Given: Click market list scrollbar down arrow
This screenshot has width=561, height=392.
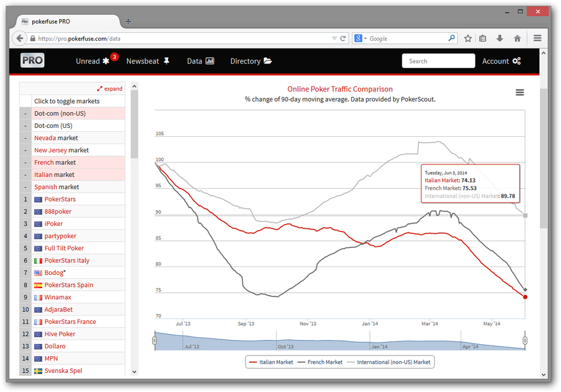Looking at the screenshot, I should pyautogui.click(x=134, y=372).
